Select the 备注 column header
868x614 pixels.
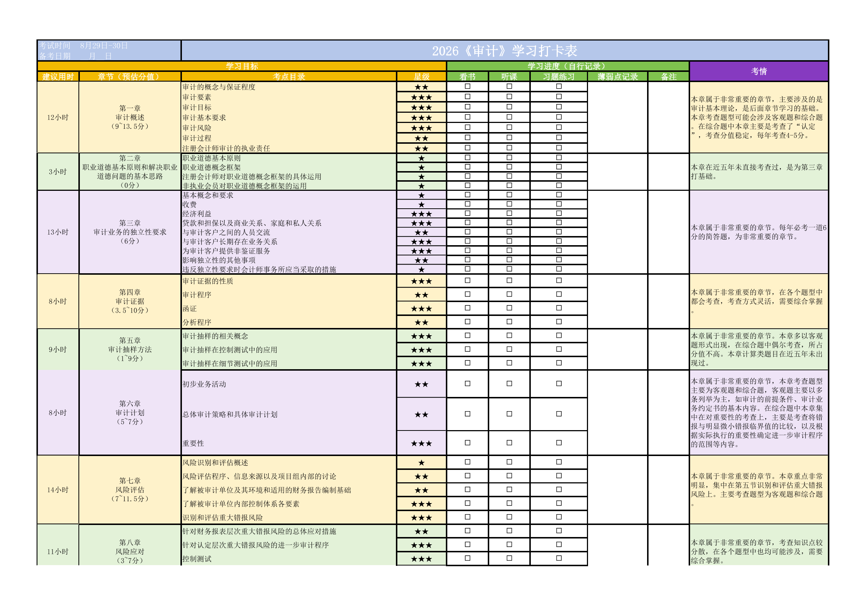tap(668, 77)
